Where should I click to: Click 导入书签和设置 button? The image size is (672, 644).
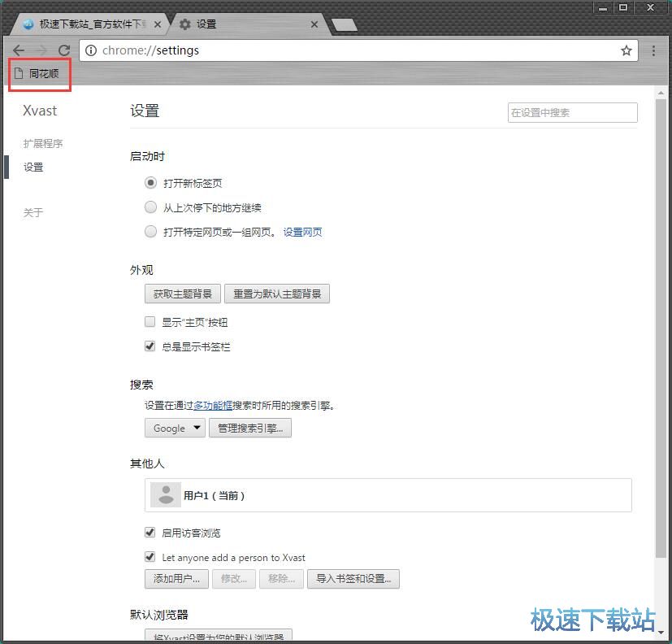(353, 579)
